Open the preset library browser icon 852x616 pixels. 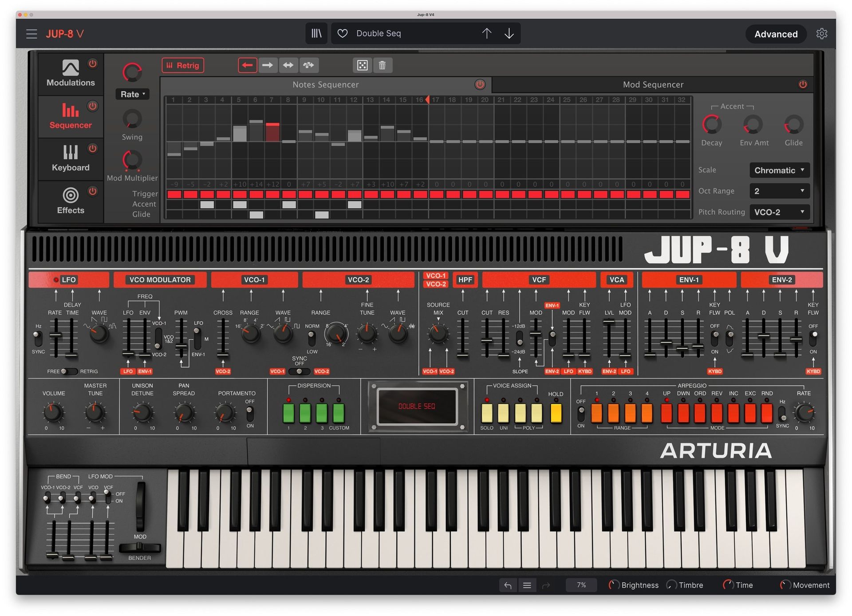tap(316, 33)
